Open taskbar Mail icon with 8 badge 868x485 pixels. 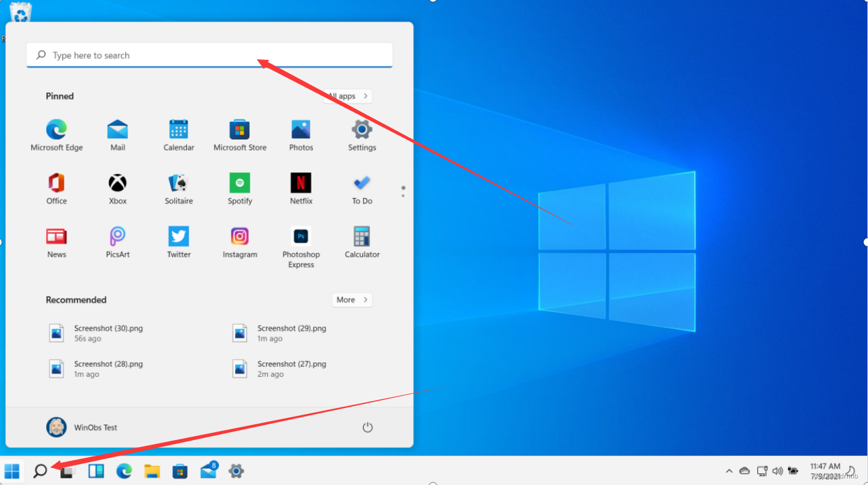209,470
